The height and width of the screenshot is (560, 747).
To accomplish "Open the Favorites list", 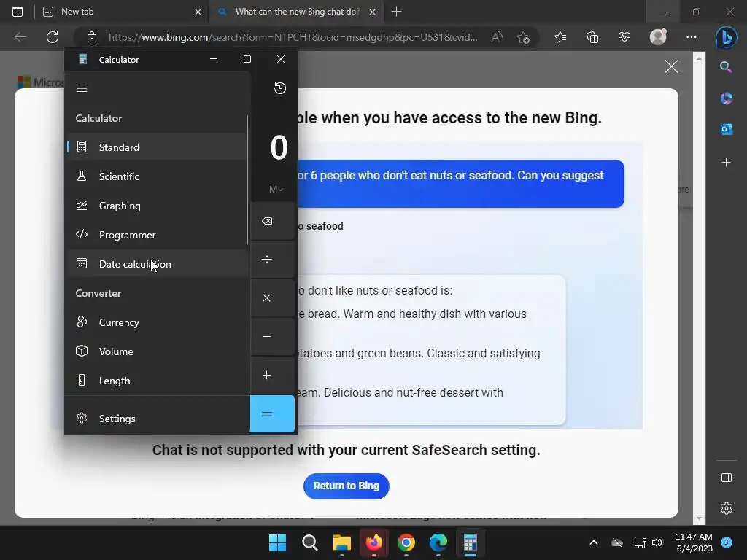I will point(560,37).
